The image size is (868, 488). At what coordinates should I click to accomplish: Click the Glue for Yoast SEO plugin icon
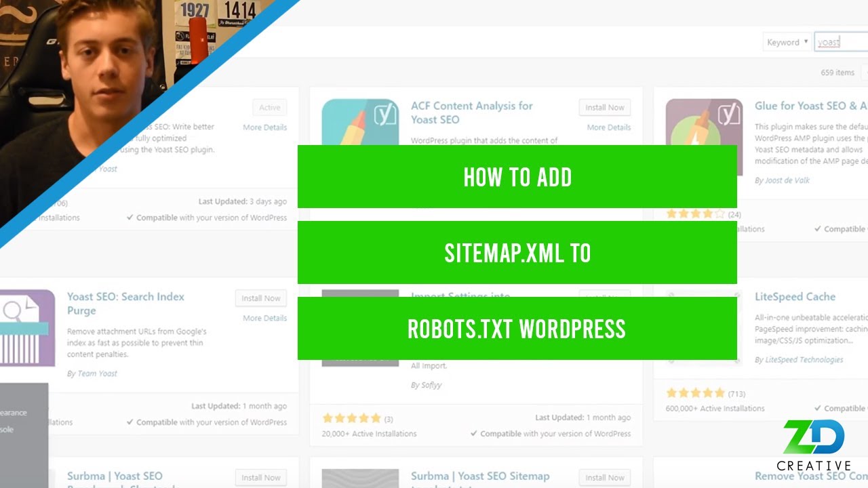click(704, 137)
